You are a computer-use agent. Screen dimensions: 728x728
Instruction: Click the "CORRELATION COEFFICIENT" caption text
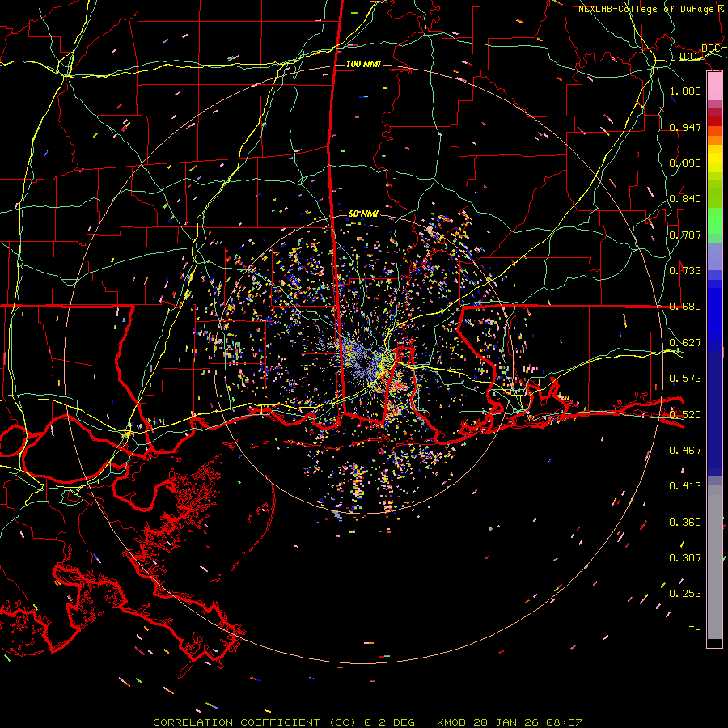click(x=236, y=722)
